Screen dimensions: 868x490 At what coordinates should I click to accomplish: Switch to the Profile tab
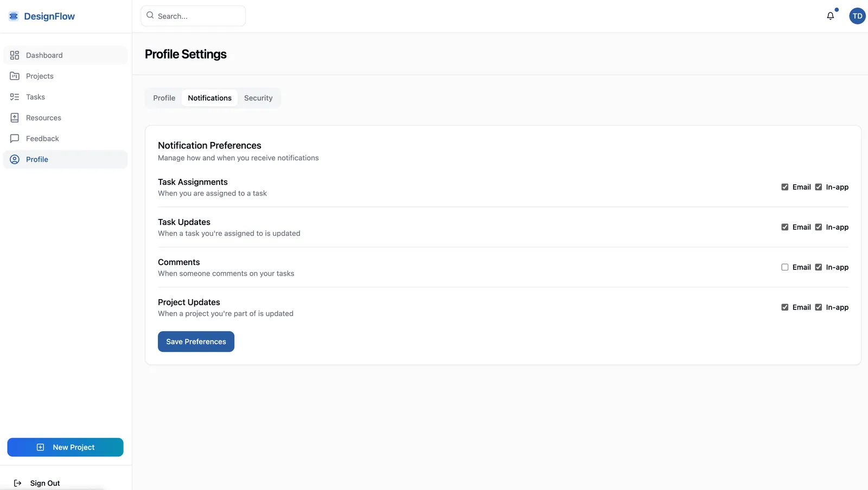(x=164, y=98)
